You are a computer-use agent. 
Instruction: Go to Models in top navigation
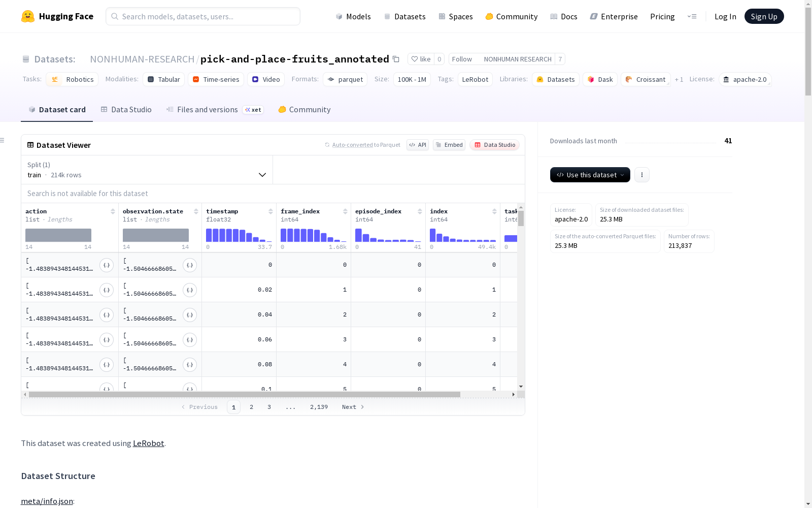(x=353, y=16)
